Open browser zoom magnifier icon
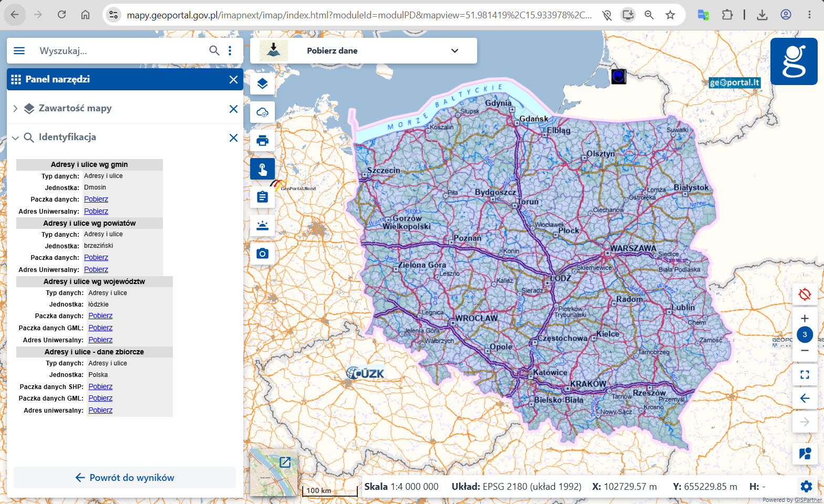The width and height of the screenshot is (824, 504). point(649,15)
